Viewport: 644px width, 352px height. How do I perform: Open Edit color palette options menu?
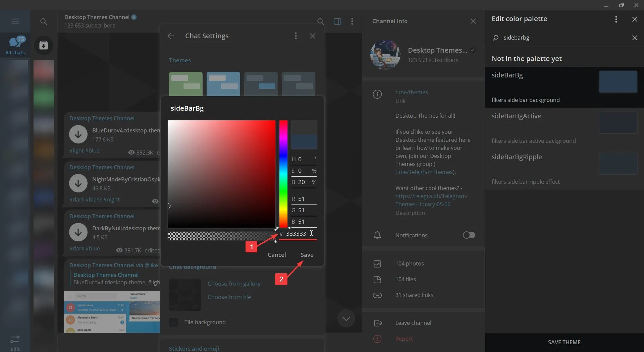(x=616, y=19)
